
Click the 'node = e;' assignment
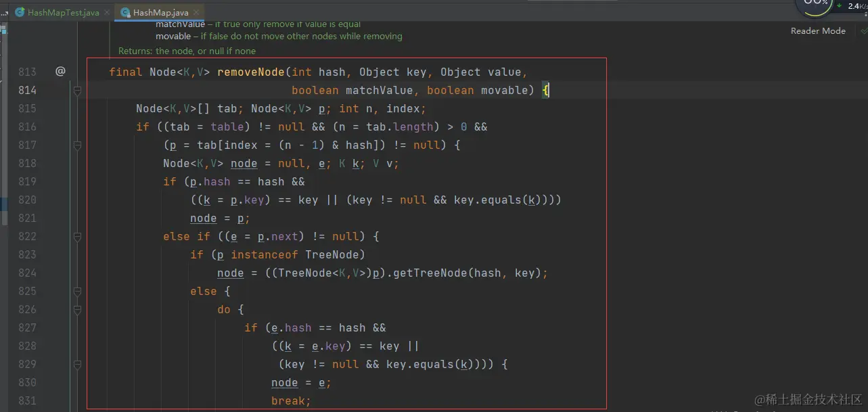point(301,382)
